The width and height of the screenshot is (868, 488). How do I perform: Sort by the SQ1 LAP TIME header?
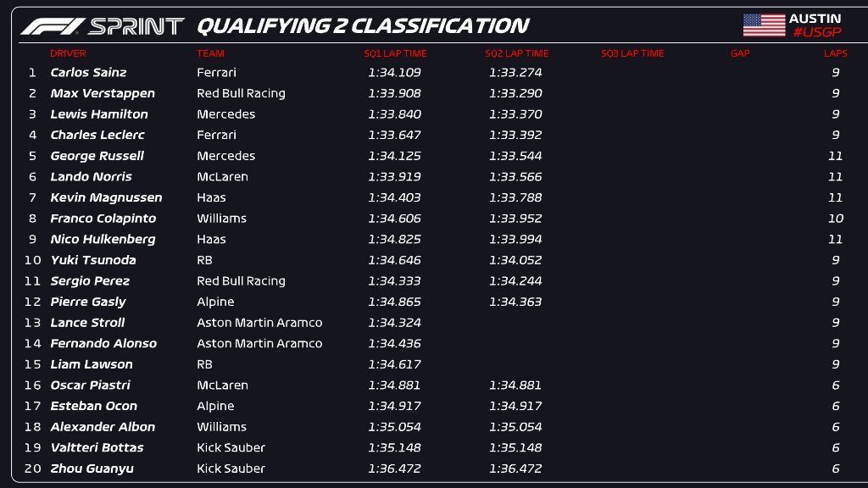[395, 53]
